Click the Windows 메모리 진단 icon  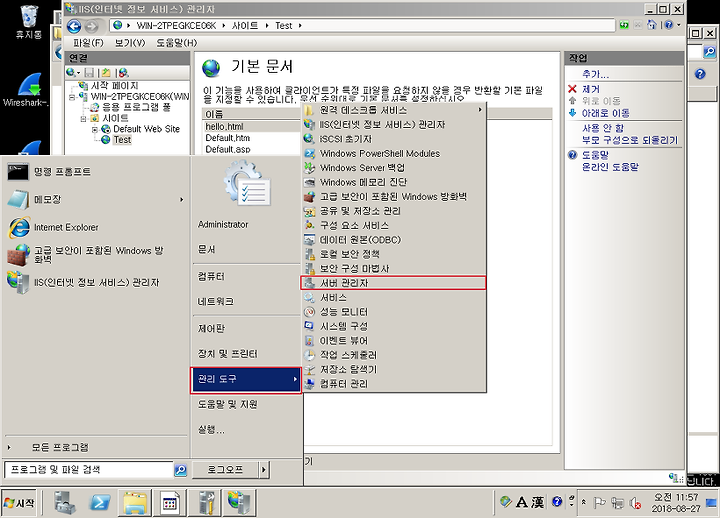[309, 182]
